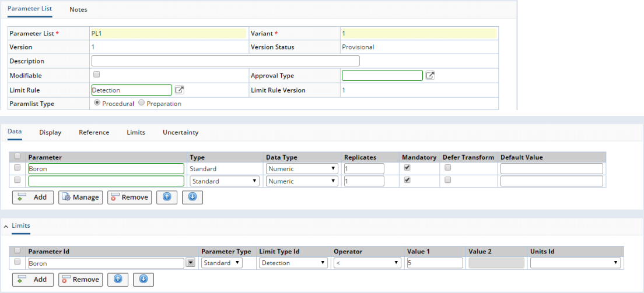Click the empty Parameter name field
Viewport: 644px width, 293px height.
click(106, 181)
